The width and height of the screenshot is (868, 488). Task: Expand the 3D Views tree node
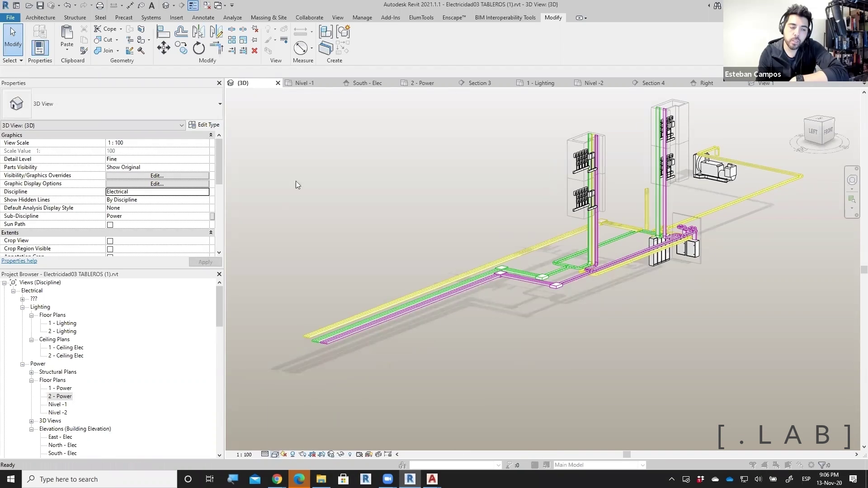(32, 421)
